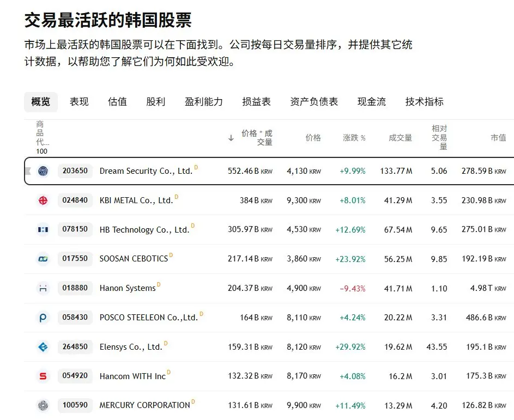The height and width of the screenshot is (420, 514).
Task: Open the 盈利能力 tab
Action: pyautogui.click(x=203, y=102)
